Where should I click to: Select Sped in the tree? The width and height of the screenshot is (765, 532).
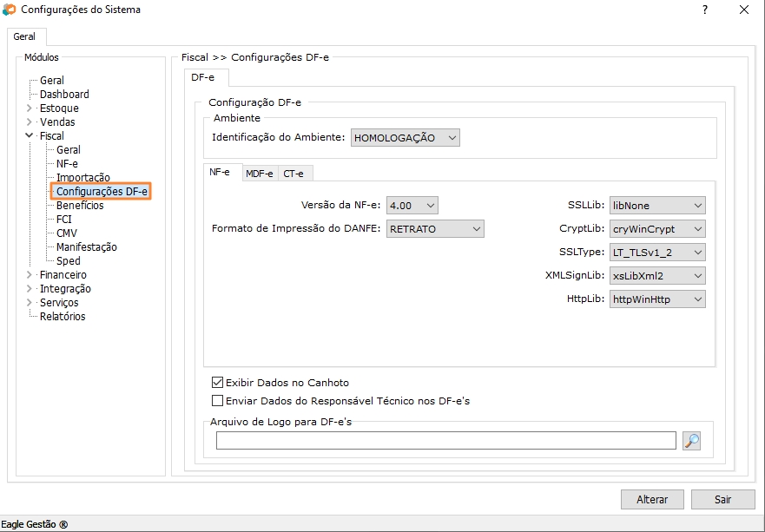pyautogui.click(x=69, y=261)
